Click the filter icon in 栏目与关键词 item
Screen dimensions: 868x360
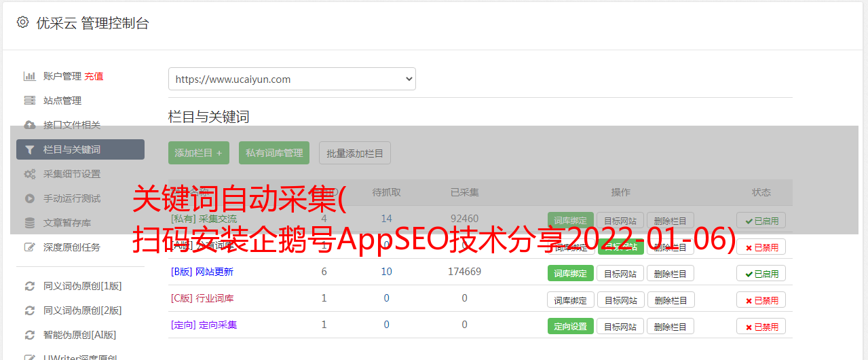tap(29, 149)
